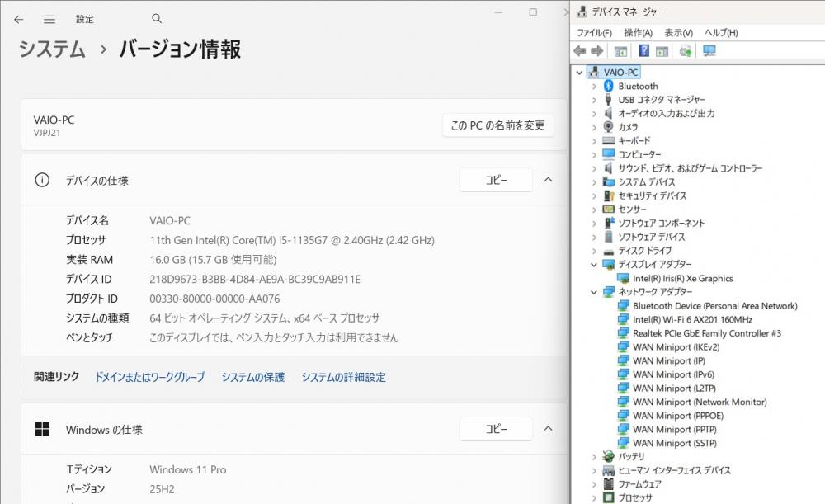
Task: Open the 操作(A) menu
Action: (638, 33)
